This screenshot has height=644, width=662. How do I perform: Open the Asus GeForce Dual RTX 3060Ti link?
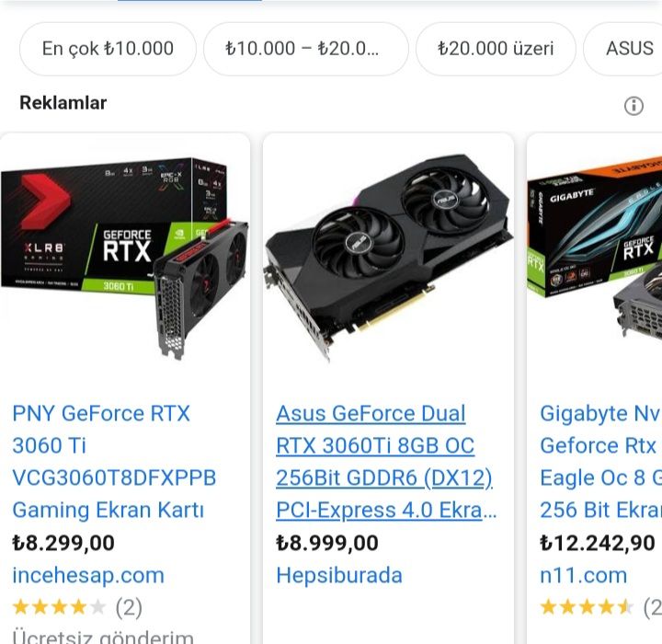[386, 462]
